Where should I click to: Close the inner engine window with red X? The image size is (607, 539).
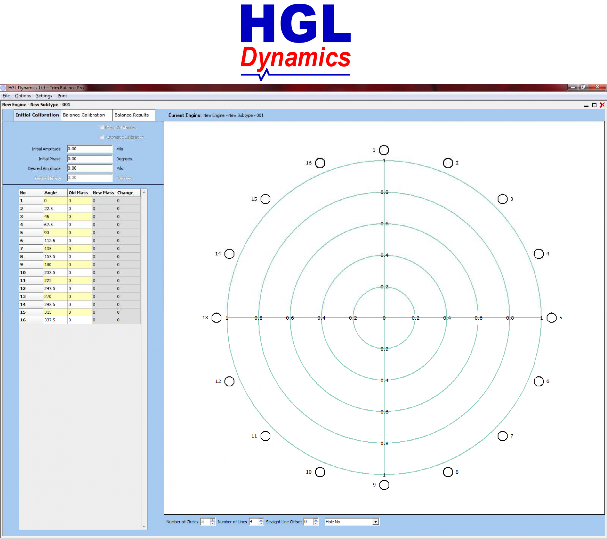click(x=602, y=105)
